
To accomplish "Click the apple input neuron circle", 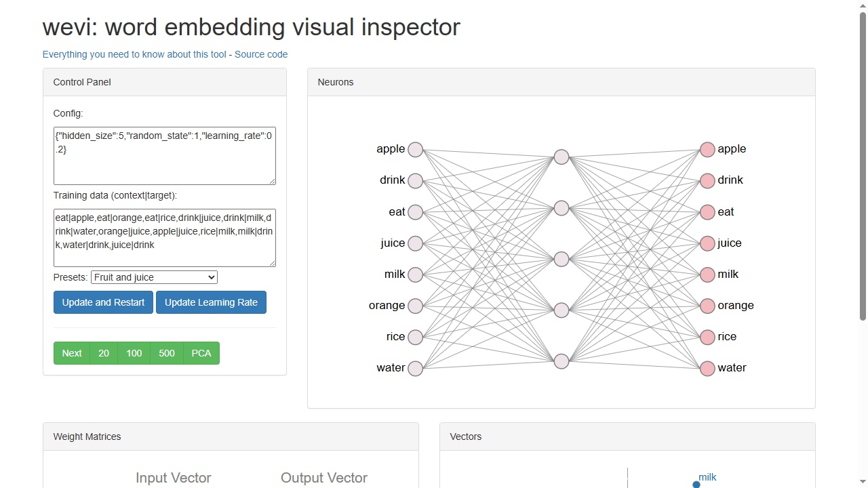I will tap(416, 150).
